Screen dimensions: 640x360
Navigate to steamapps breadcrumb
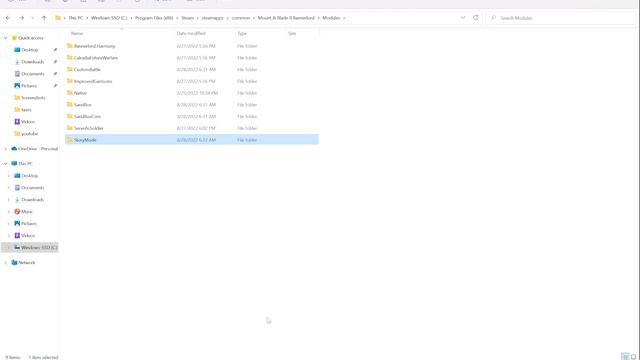point(213,18)
